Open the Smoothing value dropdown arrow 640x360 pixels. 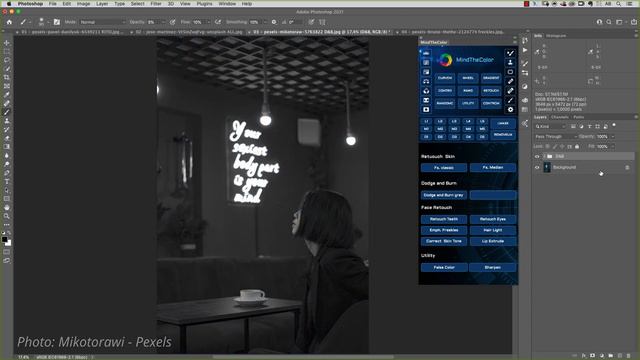click(265, 22)
